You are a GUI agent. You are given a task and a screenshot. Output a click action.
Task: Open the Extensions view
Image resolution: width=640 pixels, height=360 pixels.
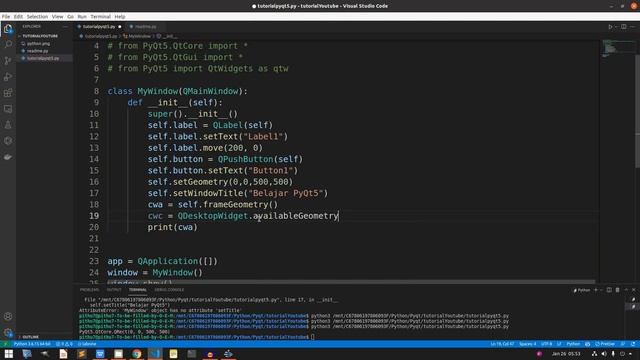click(8, 93)
